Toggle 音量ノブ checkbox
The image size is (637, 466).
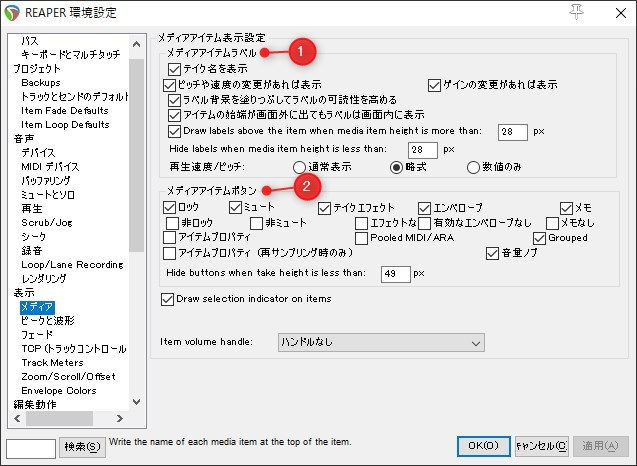492,254
